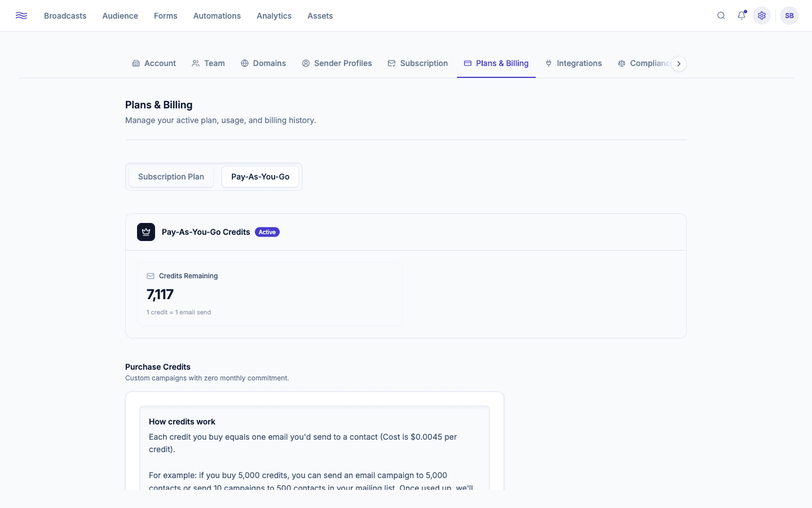
Task: Open the Assets section
Action: (320, 16)
